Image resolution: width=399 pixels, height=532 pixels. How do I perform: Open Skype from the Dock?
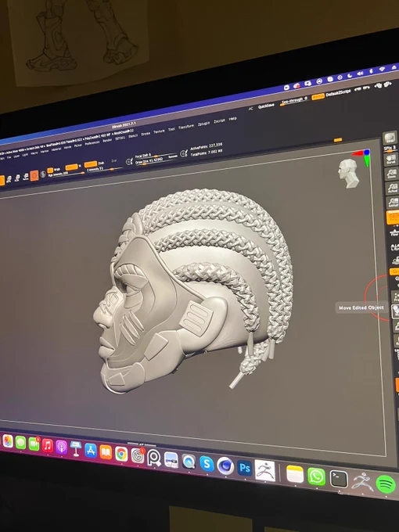(207, 463)
